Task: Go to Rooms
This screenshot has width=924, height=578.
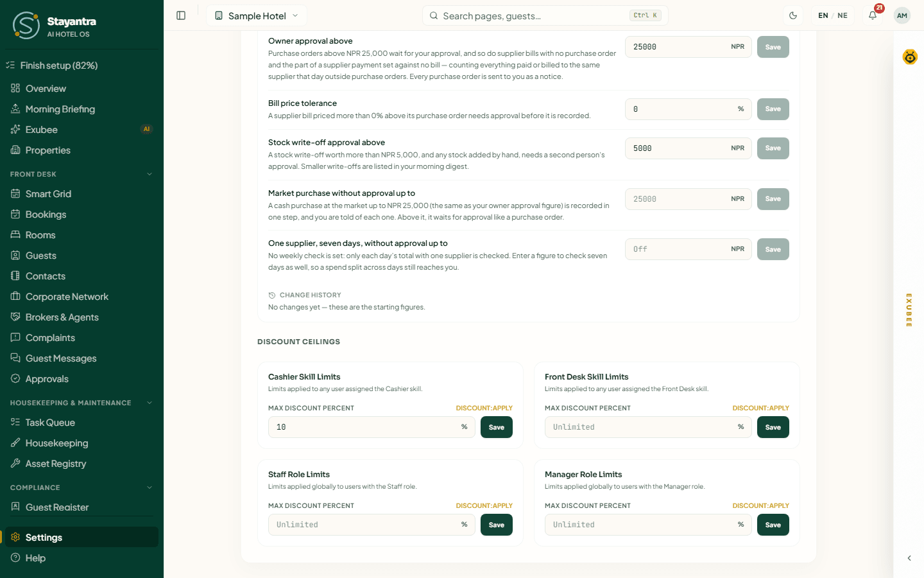Action: click(x=81, y=235)
